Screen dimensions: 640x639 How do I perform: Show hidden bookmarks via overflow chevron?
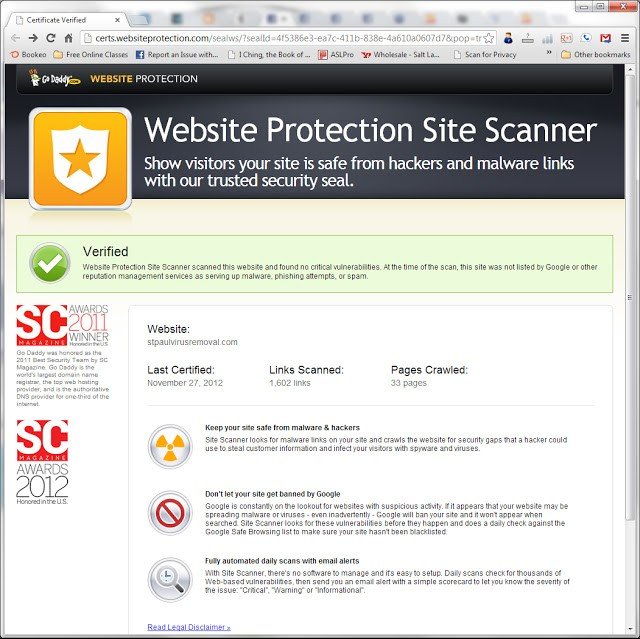[549, 52]
